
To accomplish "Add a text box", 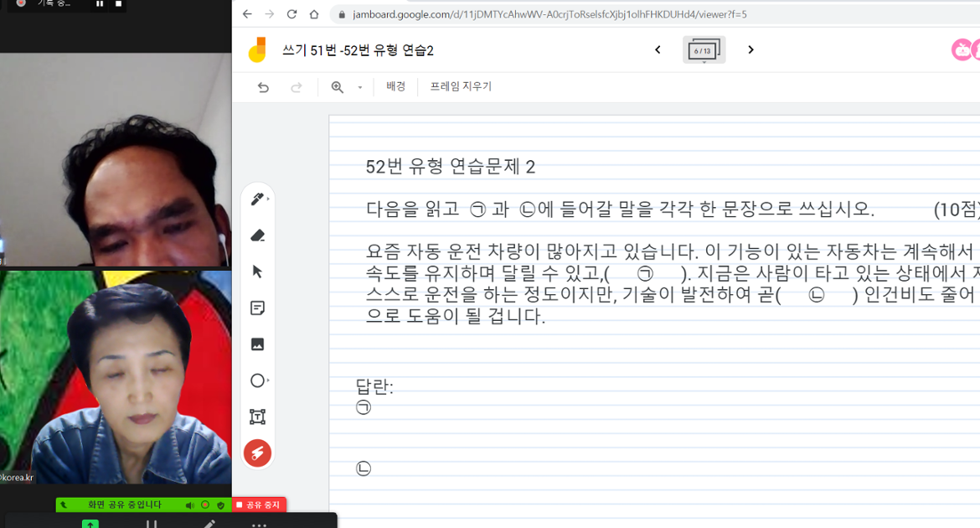I will pos(257,417).
